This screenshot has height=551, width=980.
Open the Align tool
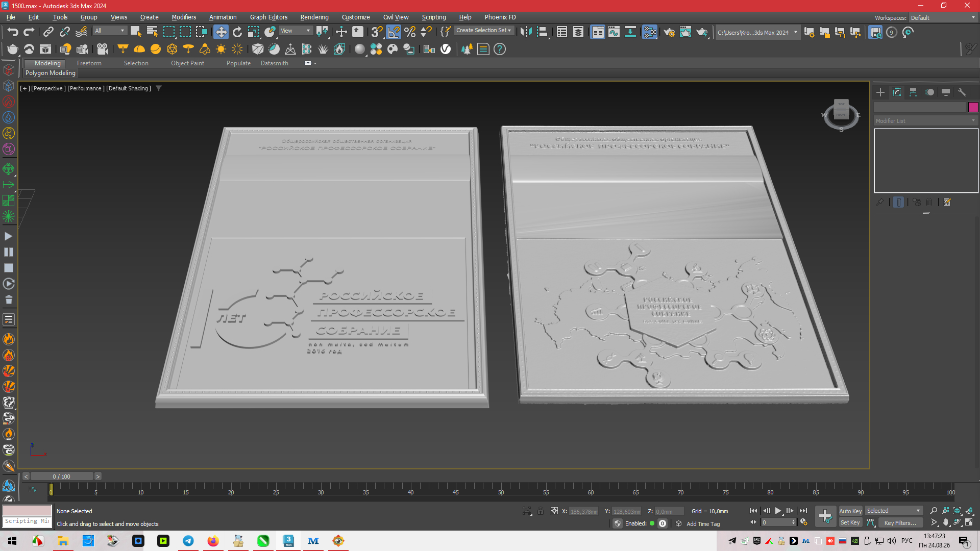[543, 32]
